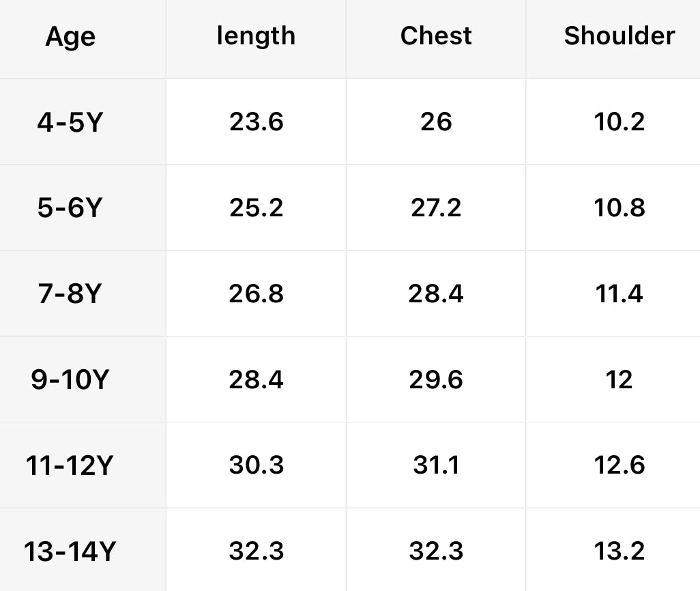This screenshot has width=700, height=591.
Task: Click the Chest column header
Action: (436, 36)
